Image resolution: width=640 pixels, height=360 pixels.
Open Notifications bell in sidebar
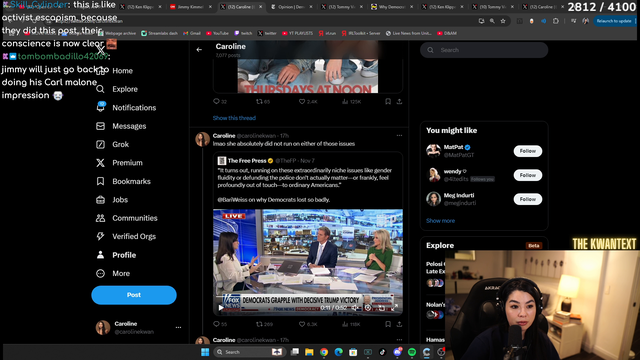coord(100,107)
